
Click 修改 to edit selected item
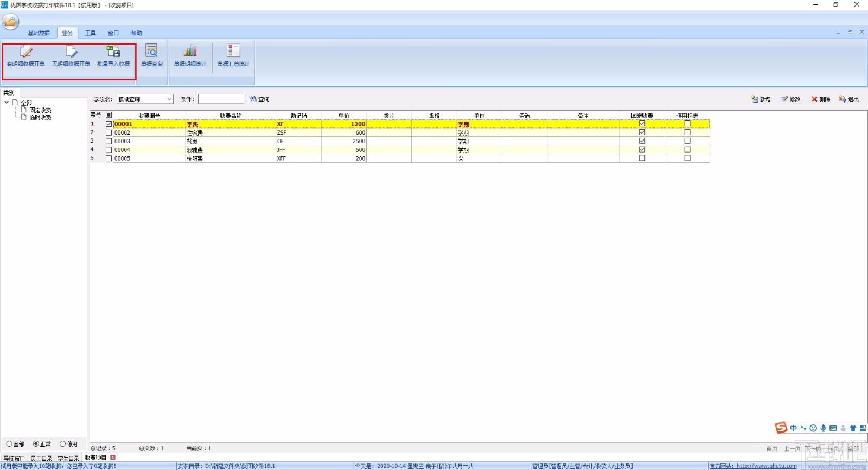pos(790,99)
